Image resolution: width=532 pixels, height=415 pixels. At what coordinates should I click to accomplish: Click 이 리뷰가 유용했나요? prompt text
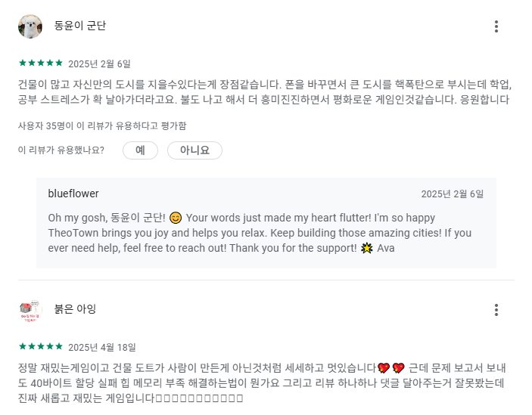tap(61, 150)
